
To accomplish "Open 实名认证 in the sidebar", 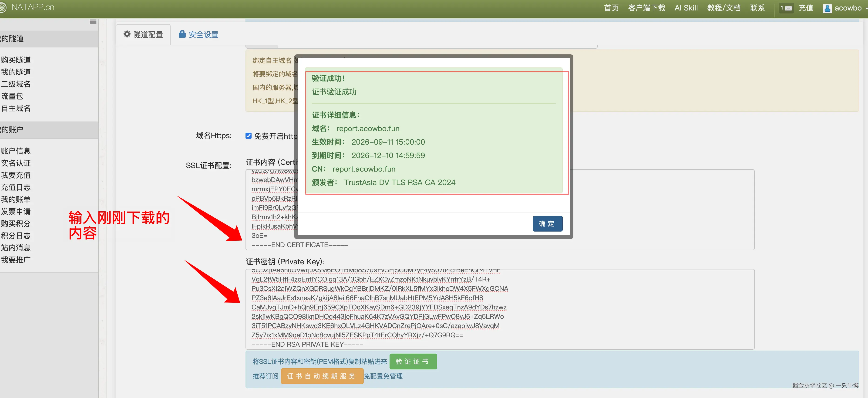I will pos(16,163).
